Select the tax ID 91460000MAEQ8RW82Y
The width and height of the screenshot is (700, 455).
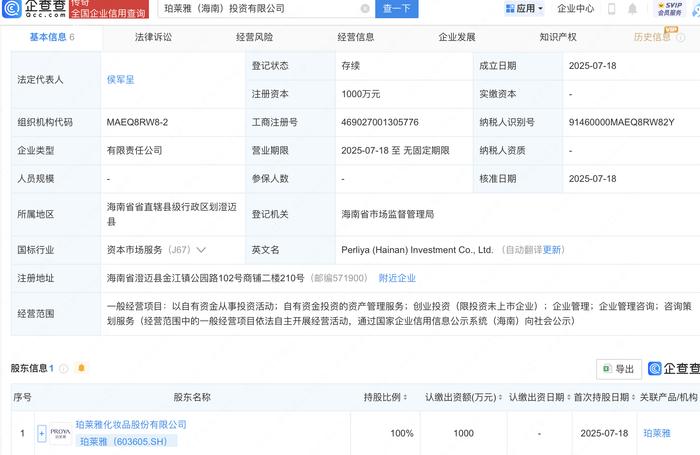[621, 122]
